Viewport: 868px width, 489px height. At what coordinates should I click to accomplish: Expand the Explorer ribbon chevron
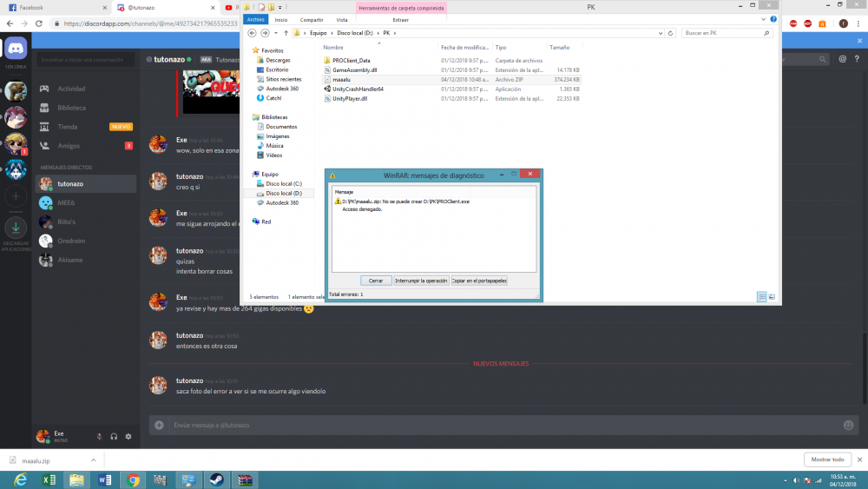765,18
